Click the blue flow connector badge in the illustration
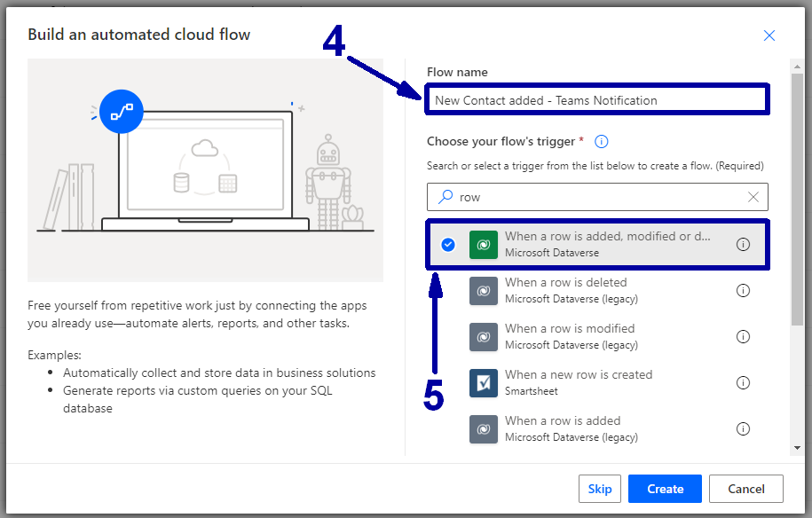The width and height of the screenshot is (812, 518). (x=122, y=111)
